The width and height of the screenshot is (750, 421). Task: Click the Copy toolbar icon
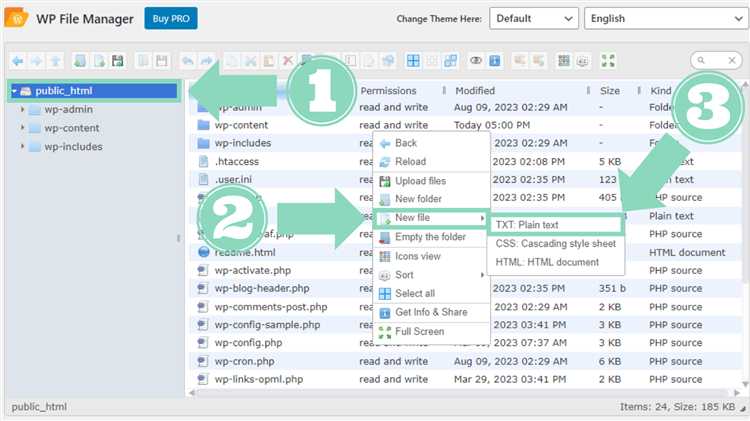[x=232, y=61]
